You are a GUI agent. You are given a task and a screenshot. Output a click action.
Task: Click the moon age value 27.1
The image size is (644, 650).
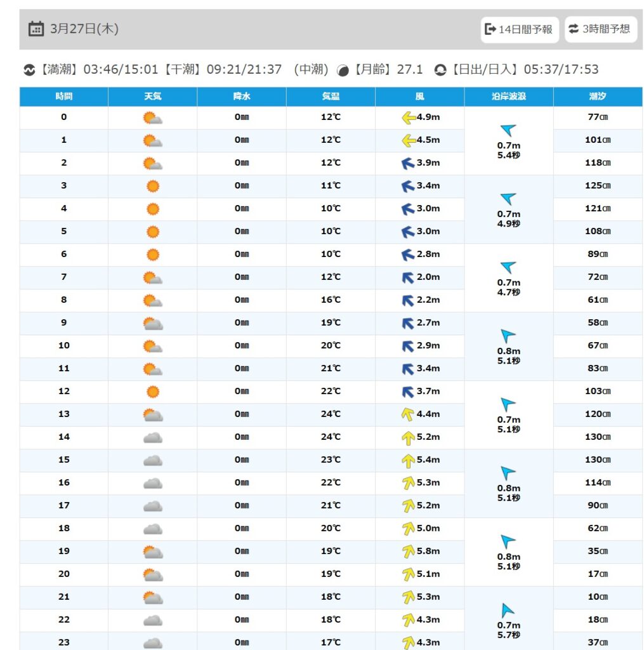(x=410, y=70)
